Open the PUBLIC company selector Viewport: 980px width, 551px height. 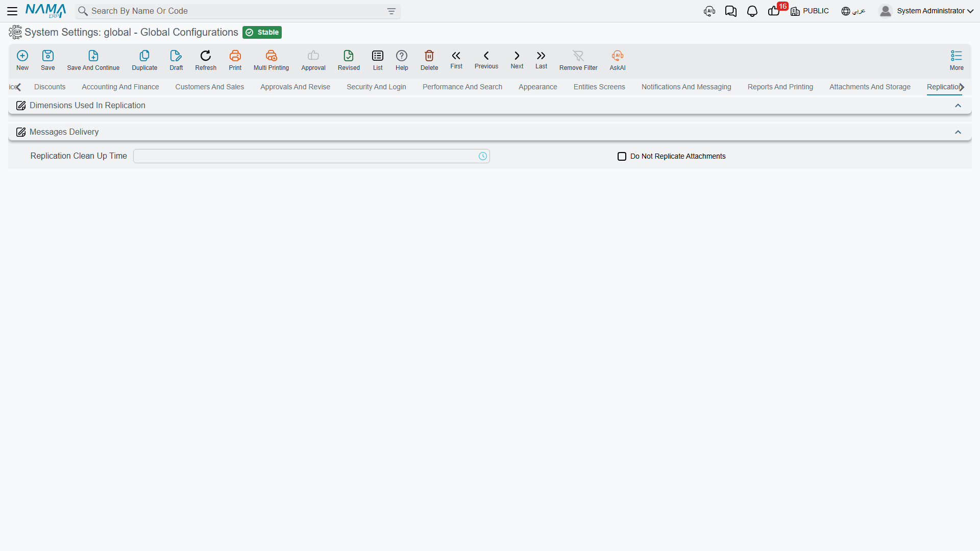click(810, 11)
